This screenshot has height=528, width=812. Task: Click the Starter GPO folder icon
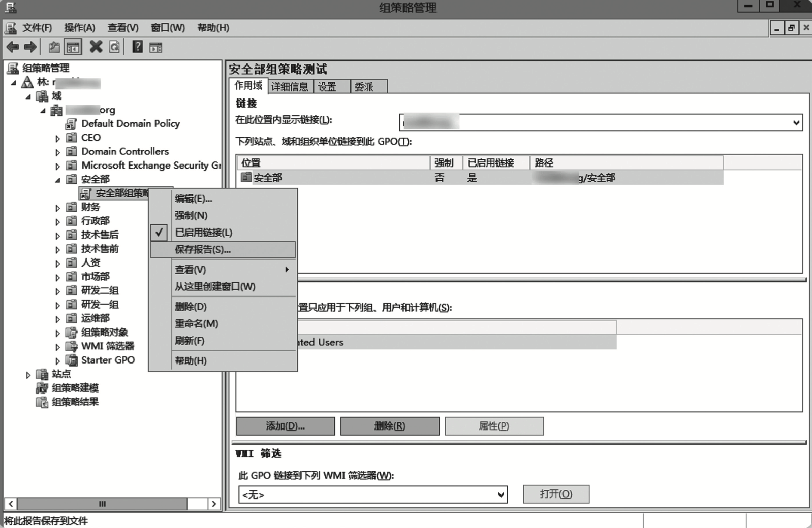coord(72,360)
